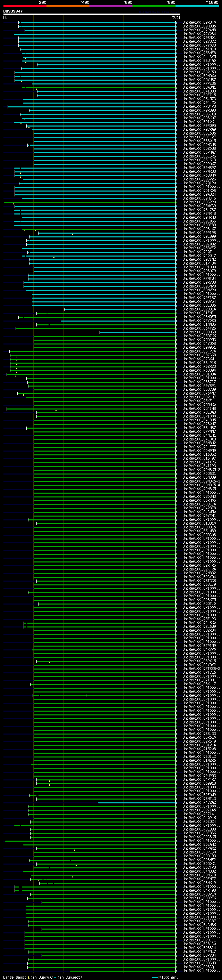This screenshot has width=222, height=980.
Task: Click hit label UniRef100_Q41383
Action: 199,91
